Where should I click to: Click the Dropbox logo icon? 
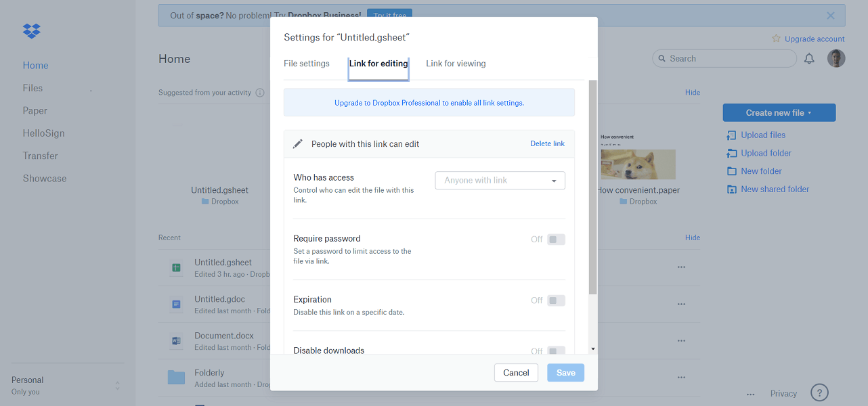coord(31,30)
